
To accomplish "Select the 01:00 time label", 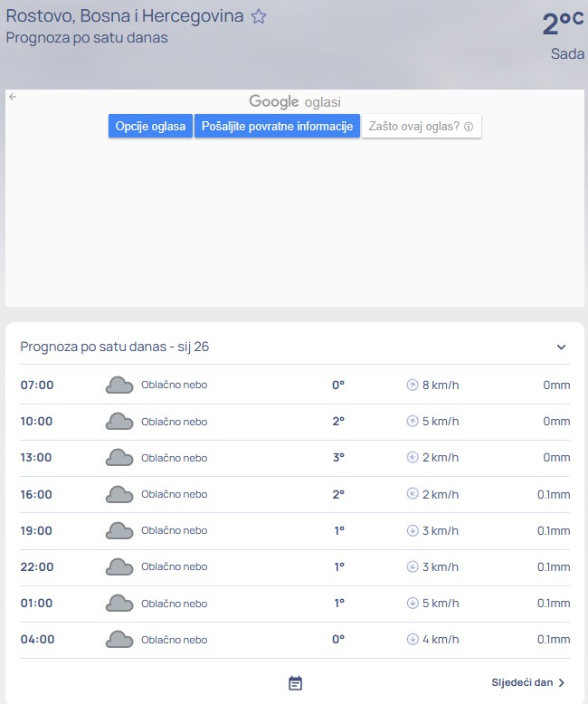I will point(36,603).
